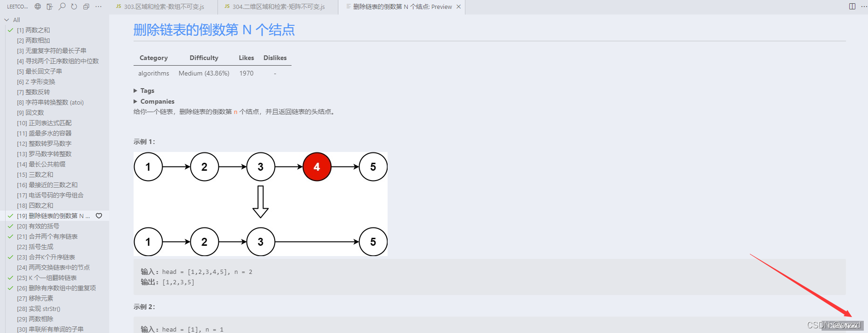
Task: Open problem [13] 罗马数字转整数
Action: tap(44, 154)
